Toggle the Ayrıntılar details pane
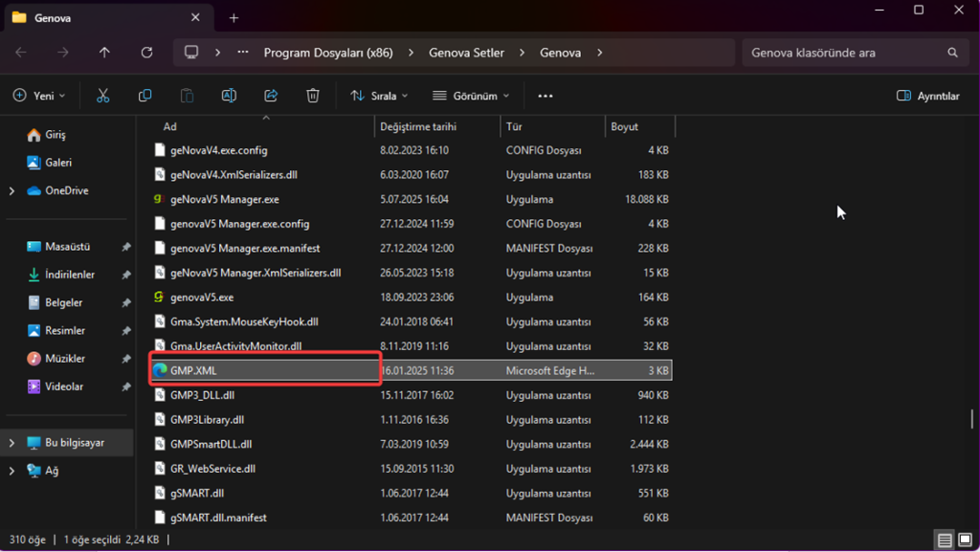Viewport: 980px width, 552px height. tap(928, 96)
